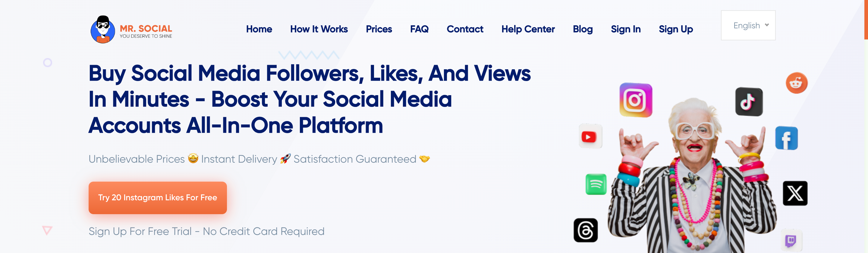Click the Reddit icon
The width and height of the screenshot is (868, 253).
click(796, 82)
